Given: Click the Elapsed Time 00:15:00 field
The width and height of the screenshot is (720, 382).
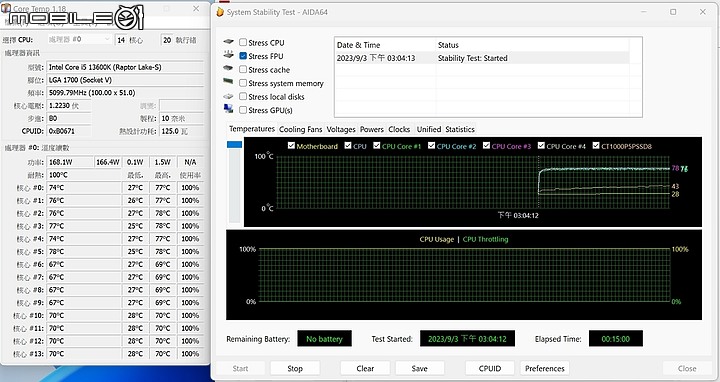Looking at the screenshot, I should [x=616, y=339].
